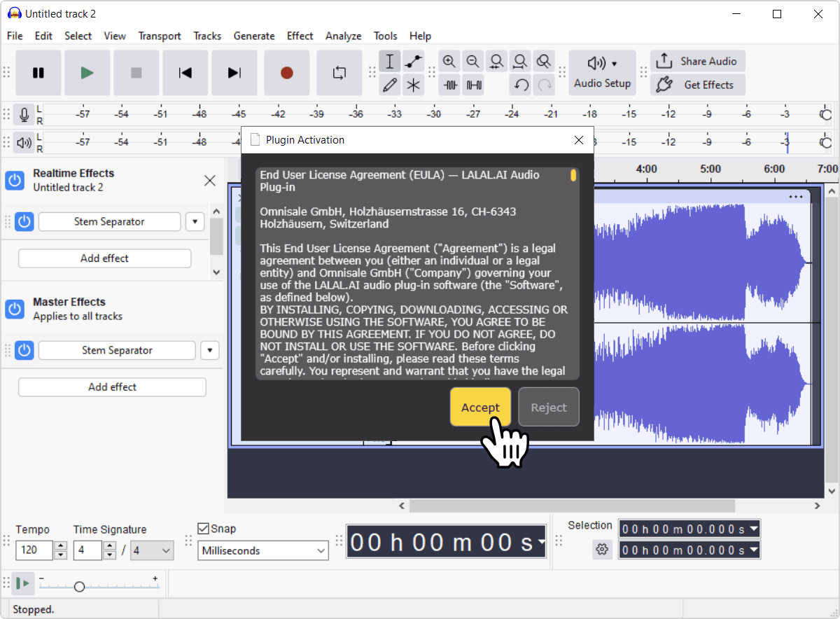Close the Realtime Effects panel

(209, 181)
